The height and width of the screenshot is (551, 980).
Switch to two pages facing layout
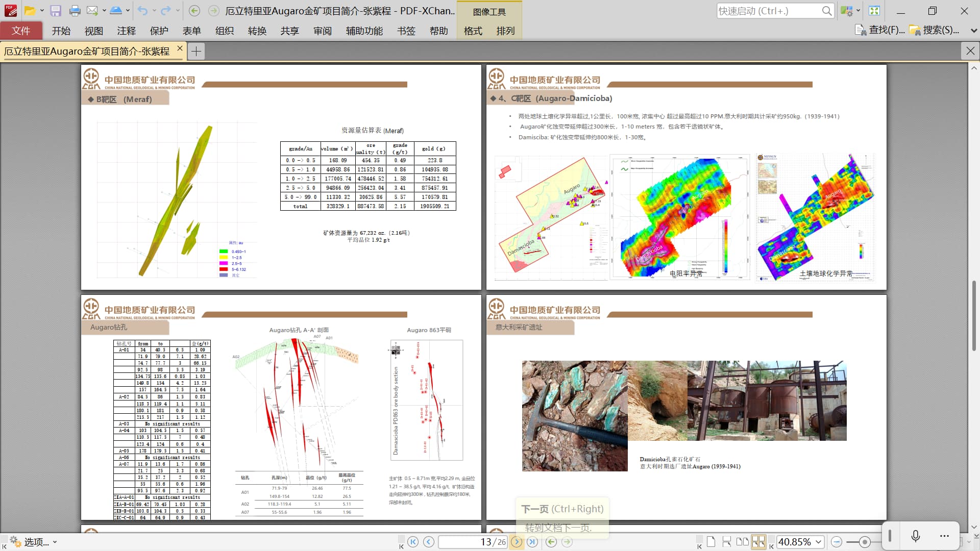click(x=743, y=542)
